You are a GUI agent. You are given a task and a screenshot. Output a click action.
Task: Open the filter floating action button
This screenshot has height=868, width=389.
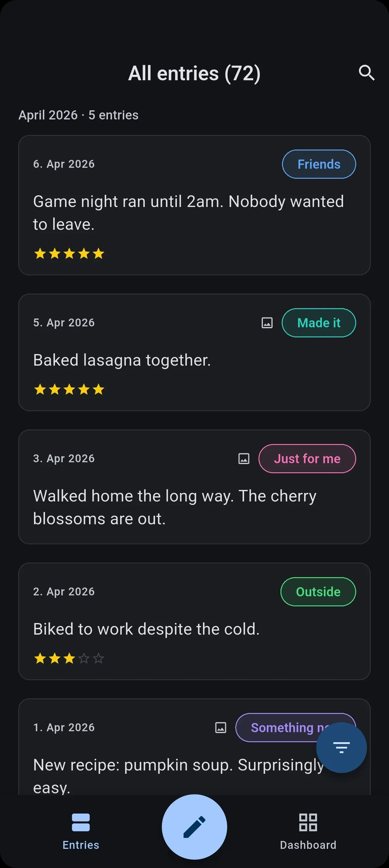pos(341,747)
